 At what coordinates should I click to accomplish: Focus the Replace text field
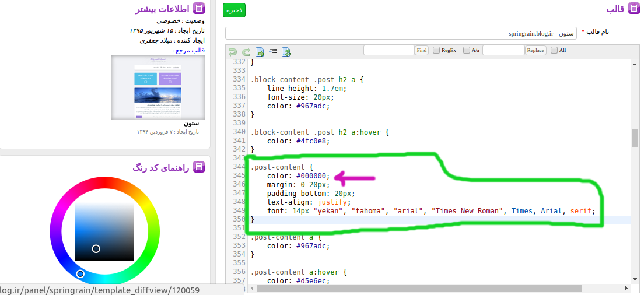point(503,50)
